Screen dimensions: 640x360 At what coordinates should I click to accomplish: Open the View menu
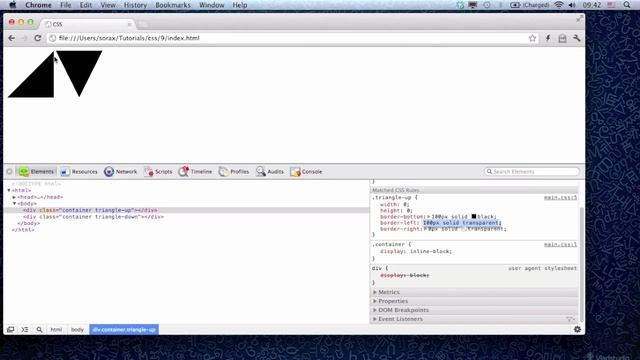click(x=108, y=5)
